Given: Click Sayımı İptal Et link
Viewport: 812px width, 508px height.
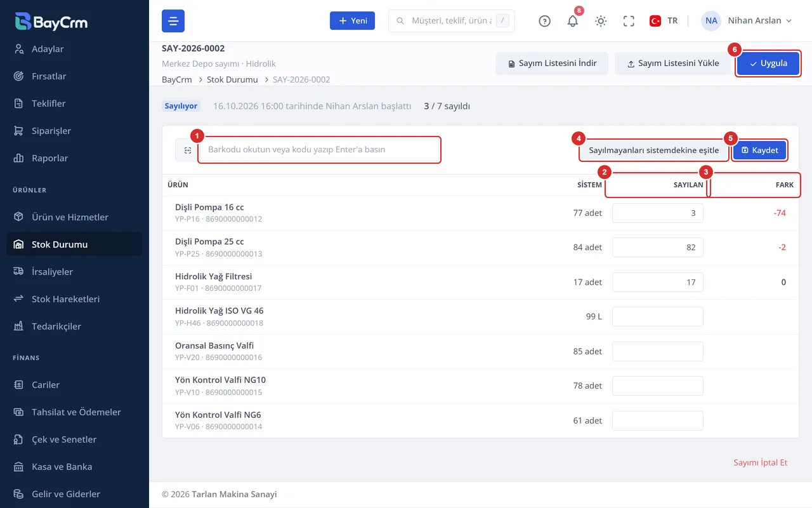Looking at the screenshot, I should [760, 462].
